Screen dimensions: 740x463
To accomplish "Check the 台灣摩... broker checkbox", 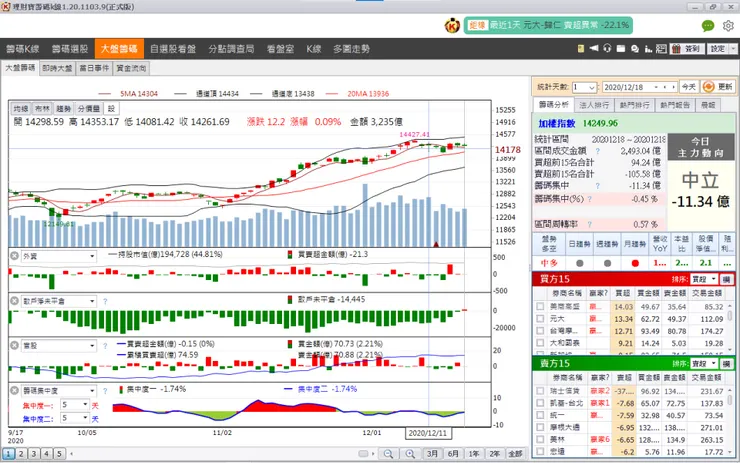I will click(x=540, y=331).
